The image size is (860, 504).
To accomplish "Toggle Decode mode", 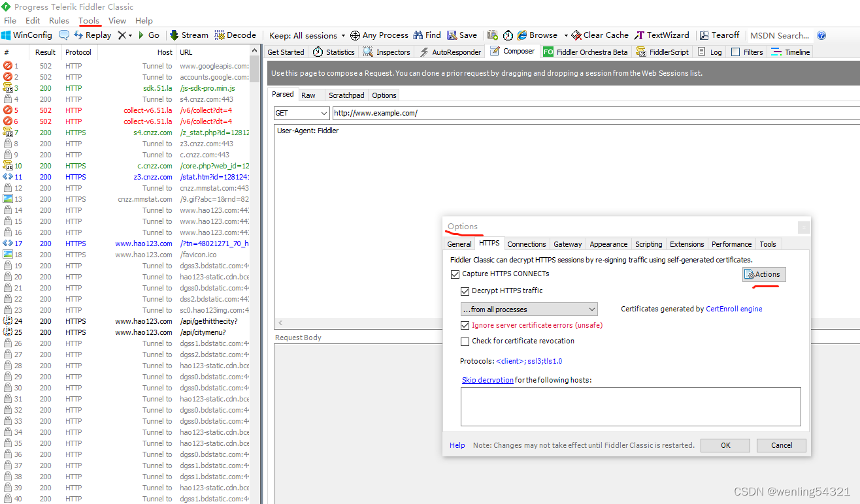I will 235,35.
